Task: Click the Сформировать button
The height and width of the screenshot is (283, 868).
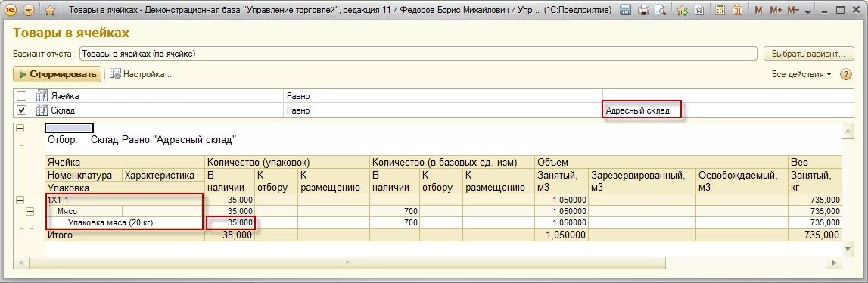Action: (x=57, y=74)
